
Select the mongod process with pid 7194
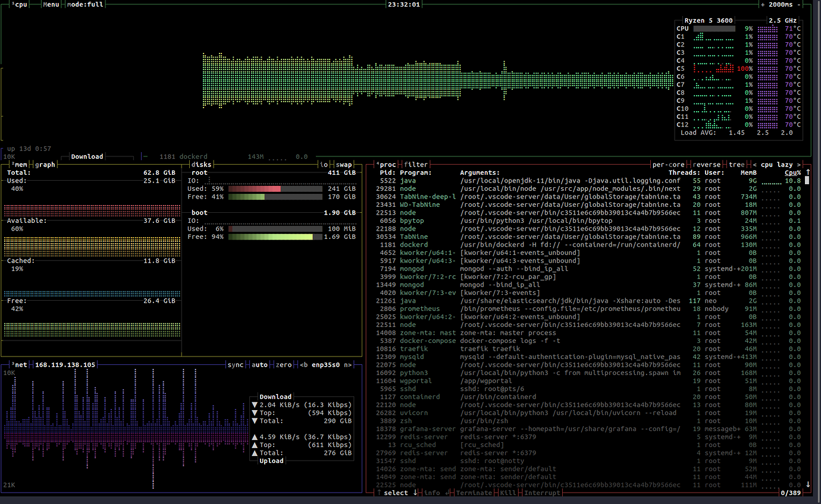coord(590,269)
